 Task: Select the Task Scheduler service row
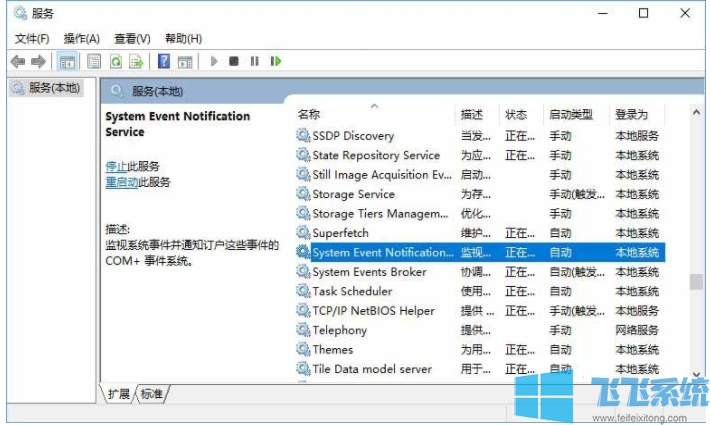click(352, 291)
